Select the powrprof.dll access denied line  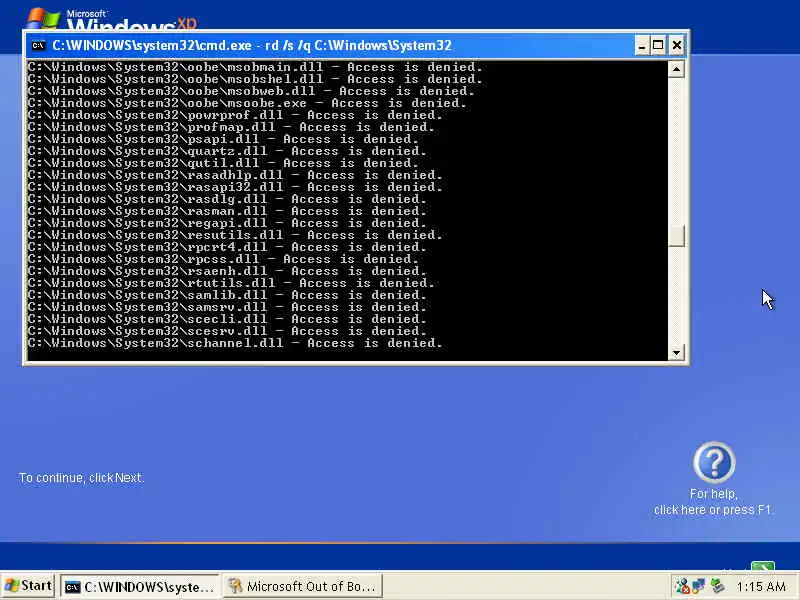pos(235,115)
